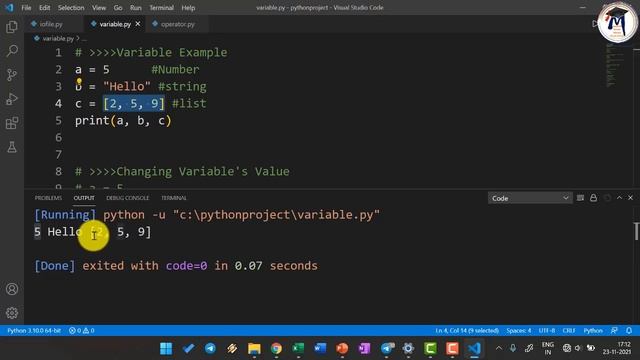Clear the output panel

point(580,198)
